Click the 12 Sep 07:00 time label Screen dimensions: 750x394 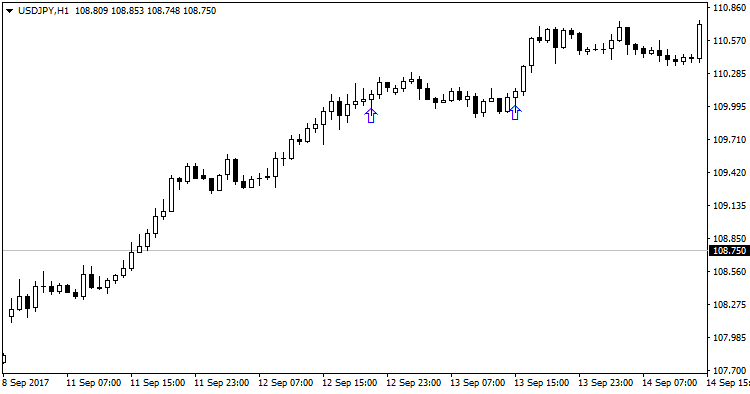[x=286, y=383]
